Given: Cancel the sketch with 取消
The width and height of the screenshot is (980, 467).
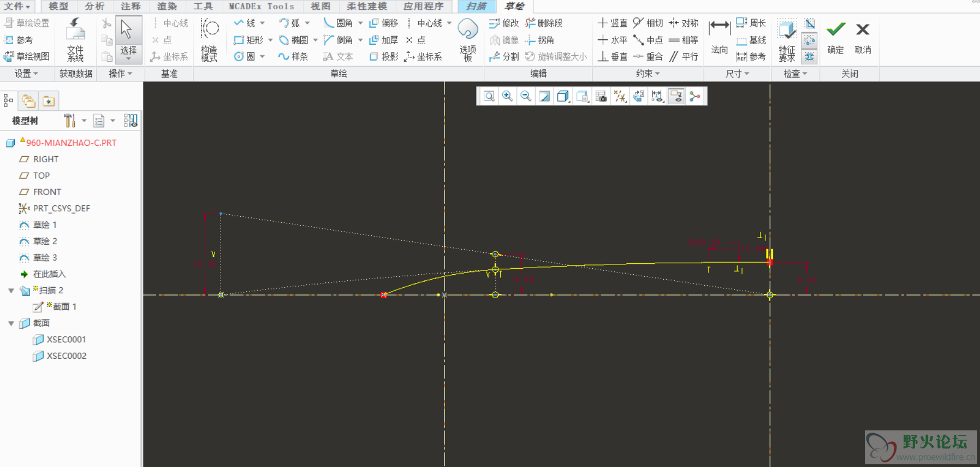Looking at the screenshot, I should (x=863, y=38).
